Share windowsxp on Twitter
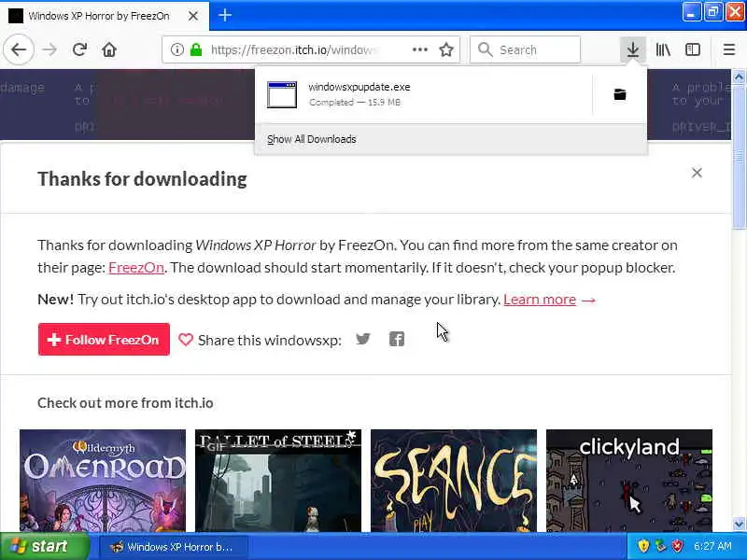747x560 pixels. coord(363,339)
